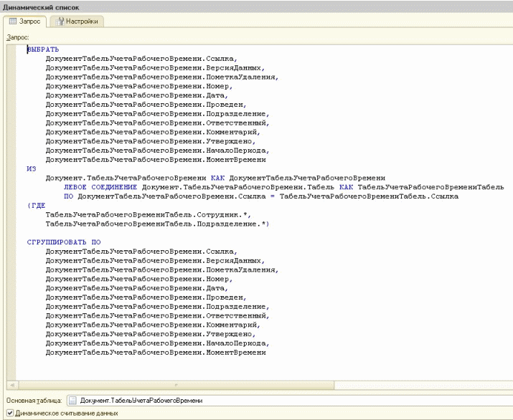The height and width of the screenshot is (420, 513).
Task: Click the ВЫБРАТЬ keyword
Action: 43,49
